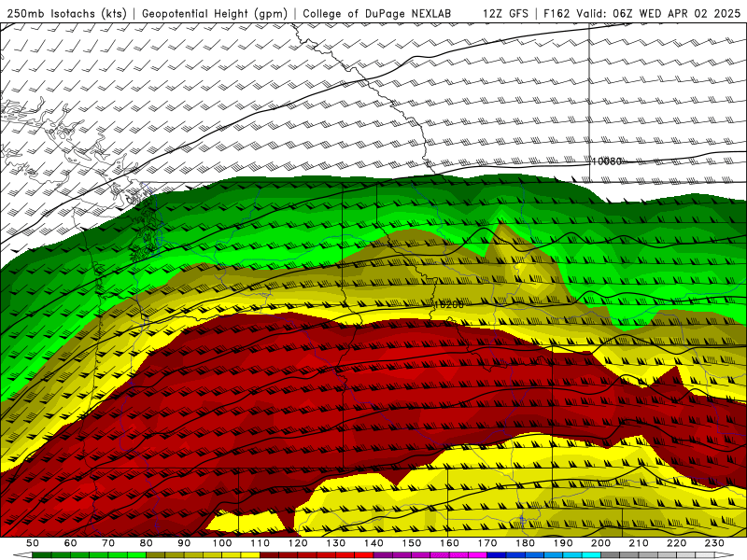
Task: Click the 10080 height contour label
Action: (x=606, y=161)
